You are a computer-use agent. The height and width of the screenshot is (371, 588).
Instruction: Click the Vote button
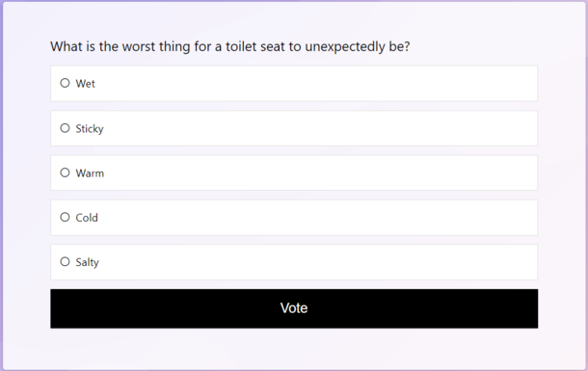[294, 308]
